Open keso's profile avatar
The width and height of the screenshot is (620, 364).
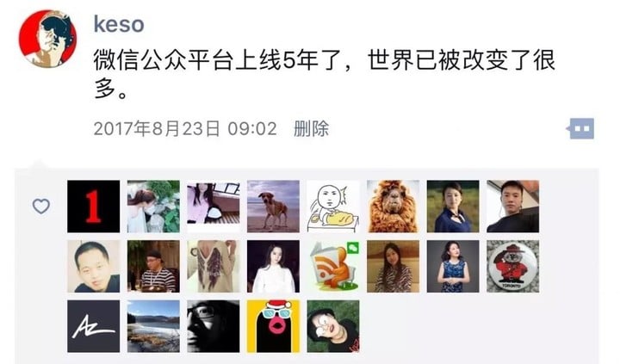coord(47,39)
